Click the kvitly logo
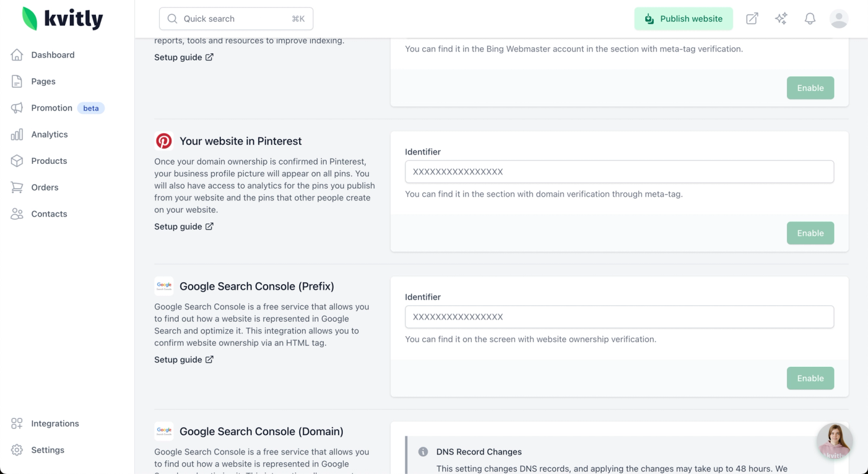 tap(63, 18)
